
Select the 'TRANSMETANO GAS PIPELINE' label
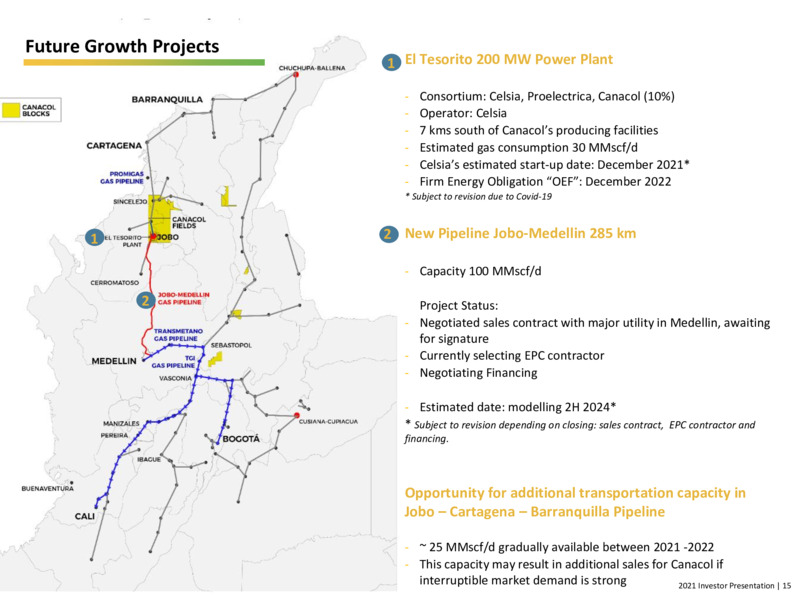click(178, 335)
